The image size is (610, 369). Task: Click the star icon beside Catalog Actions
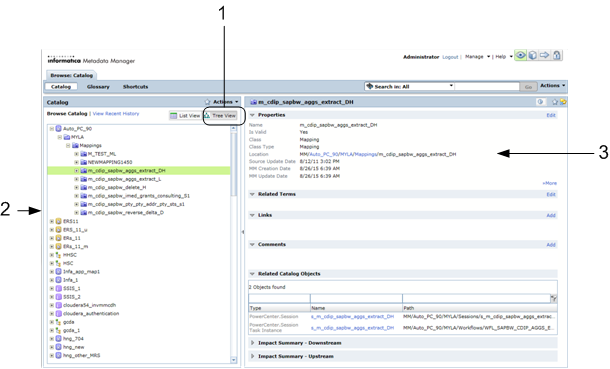click(207, 102)
